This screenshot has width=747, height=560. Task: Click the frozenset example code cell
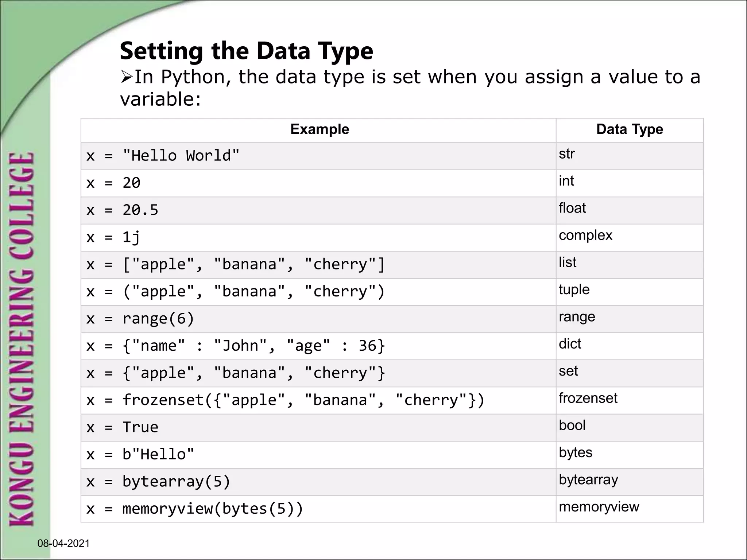(x=285, y=400)
